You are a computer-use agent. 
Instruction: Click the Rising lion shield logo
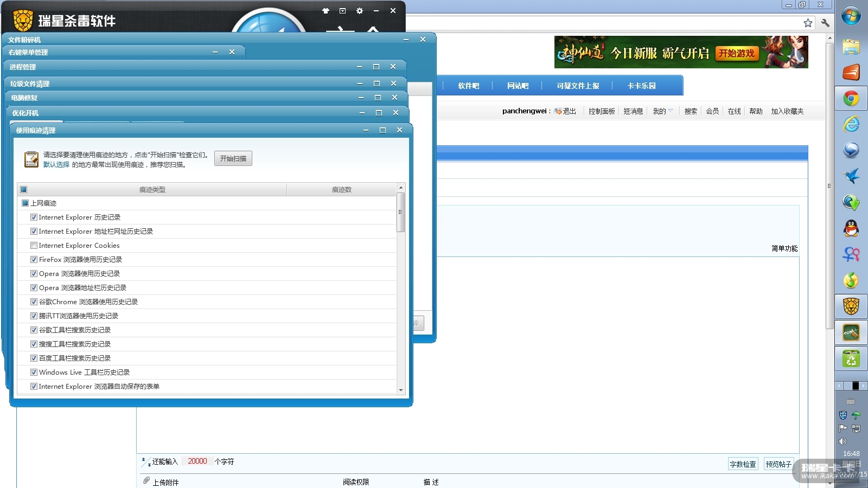(23, 21)
